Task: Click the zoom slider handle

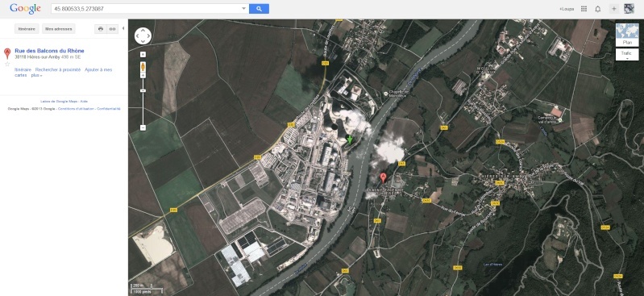Action: click(x=143, y=90)
